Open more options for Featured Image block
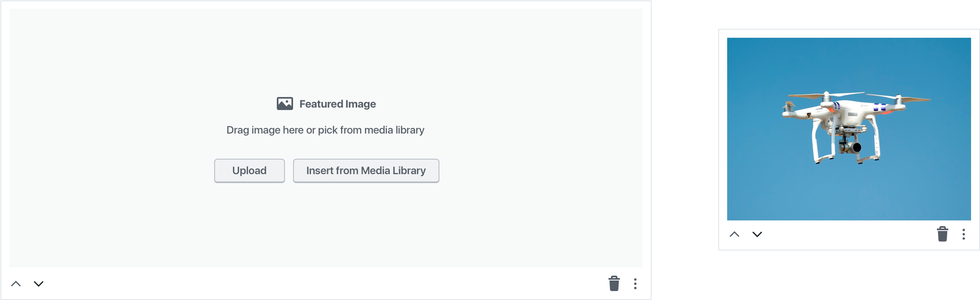The height and width of the screenshot is (300, 980). coord(635,283)
